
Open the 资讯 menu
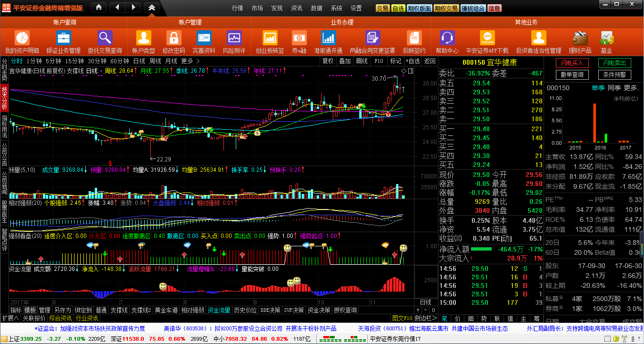[x=297, y=8]
